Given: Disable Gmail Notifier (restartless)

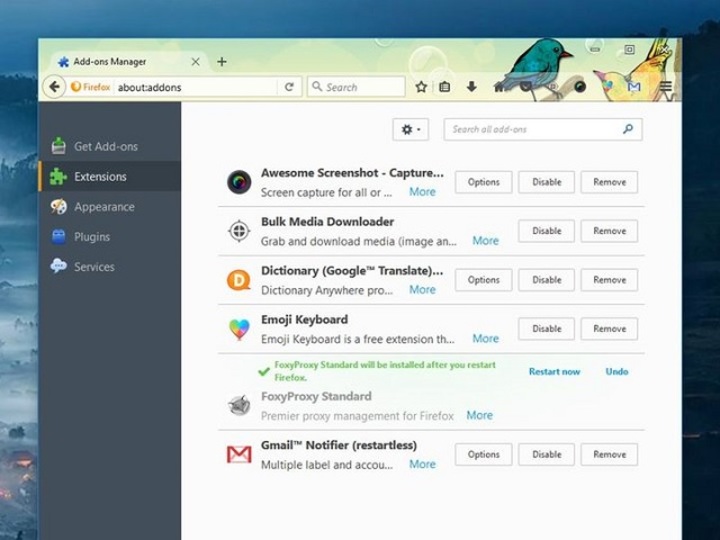Looking at the screenshot, I should tap(546, 455).
